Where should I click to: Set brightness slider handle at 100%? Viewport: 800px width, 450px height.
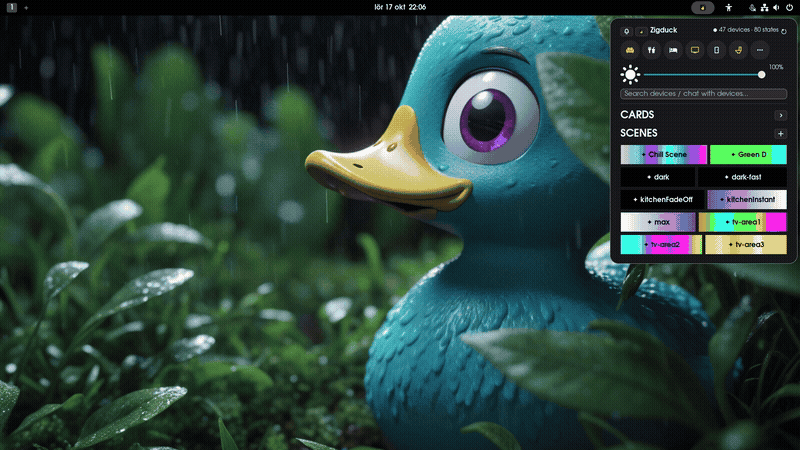pyautogui.click(x=761, y=74)
